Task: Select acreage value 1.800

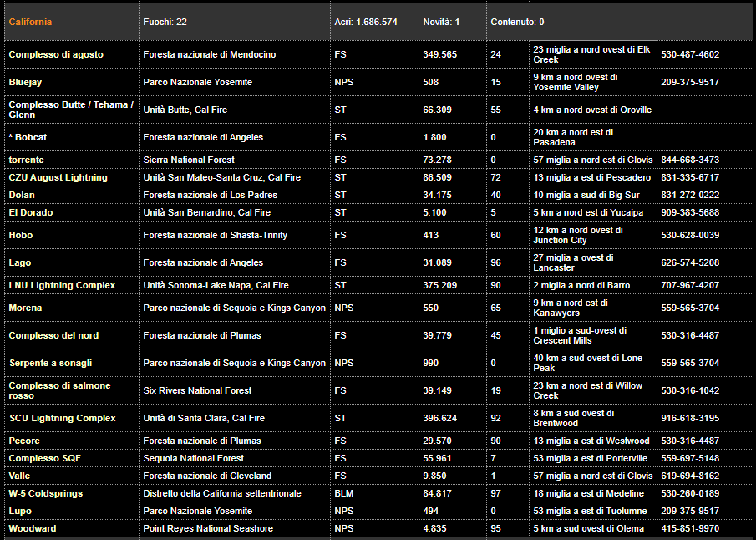Action: click(434, 137)
